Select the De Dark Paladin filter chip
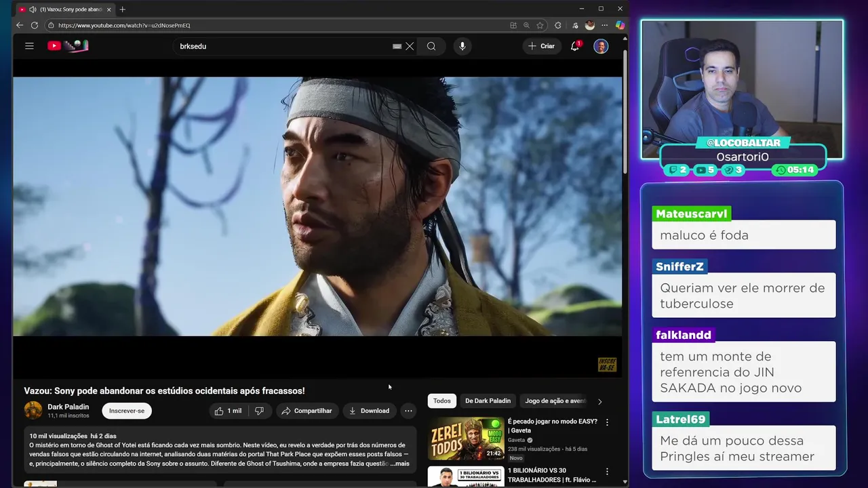 (488, 401)
